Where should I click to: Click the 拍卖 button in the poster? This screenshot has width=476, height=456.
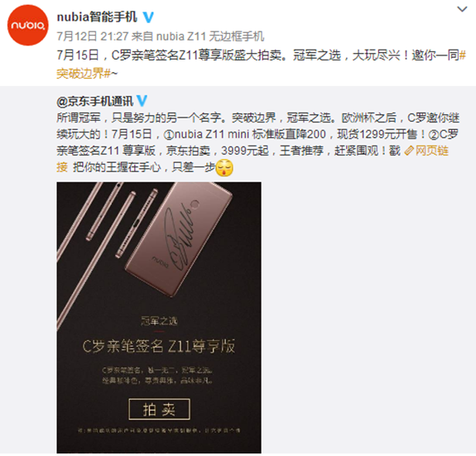click(x=160, y=410)
